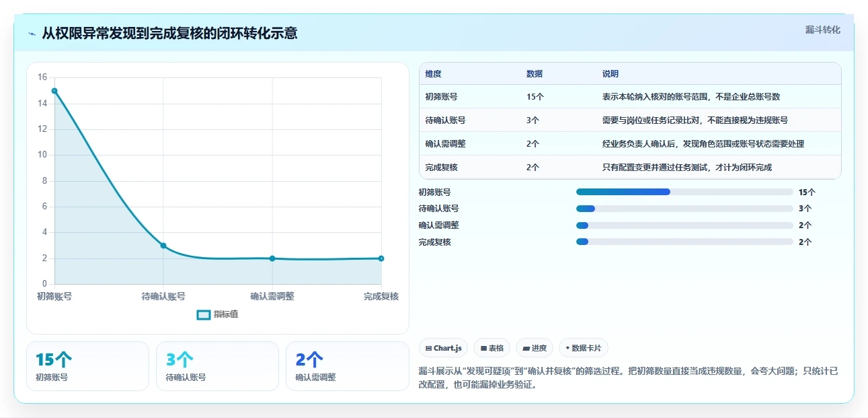Click the chart data point for 待确认账号

163,246
